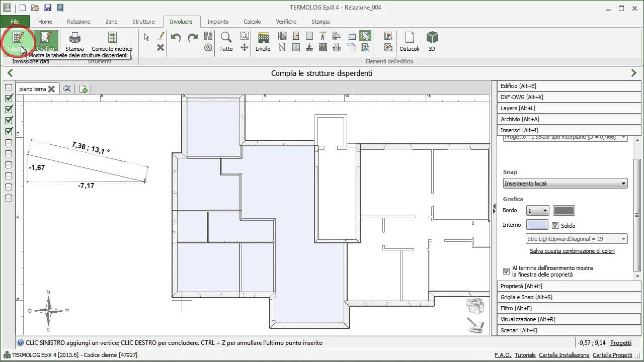
Task: Undo the last action
Action: (x=176, y=38)
